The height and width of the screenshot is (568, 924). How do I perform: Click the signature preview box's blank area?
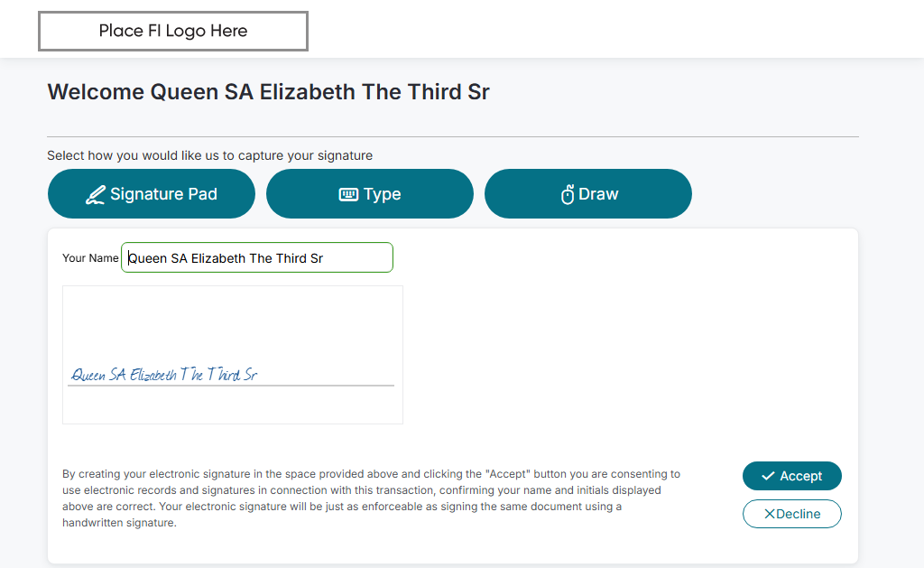coord(233,325)
